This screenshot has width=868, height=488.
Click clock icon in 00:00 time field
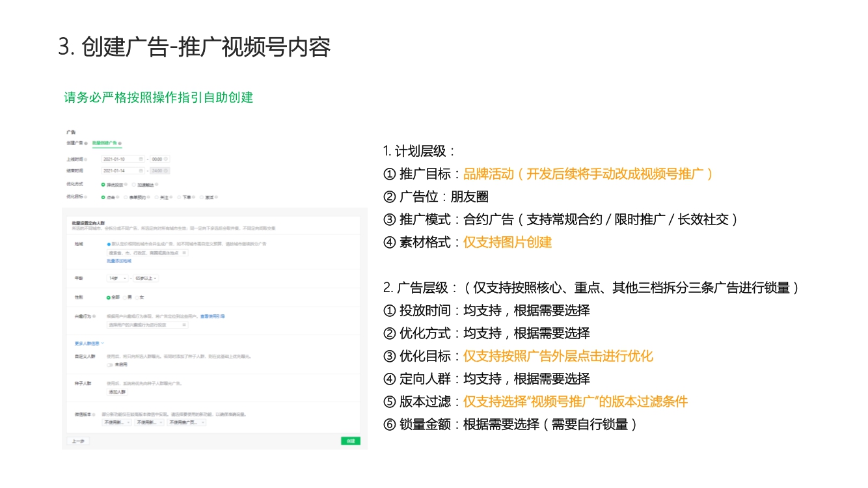(x=167, y=159)
